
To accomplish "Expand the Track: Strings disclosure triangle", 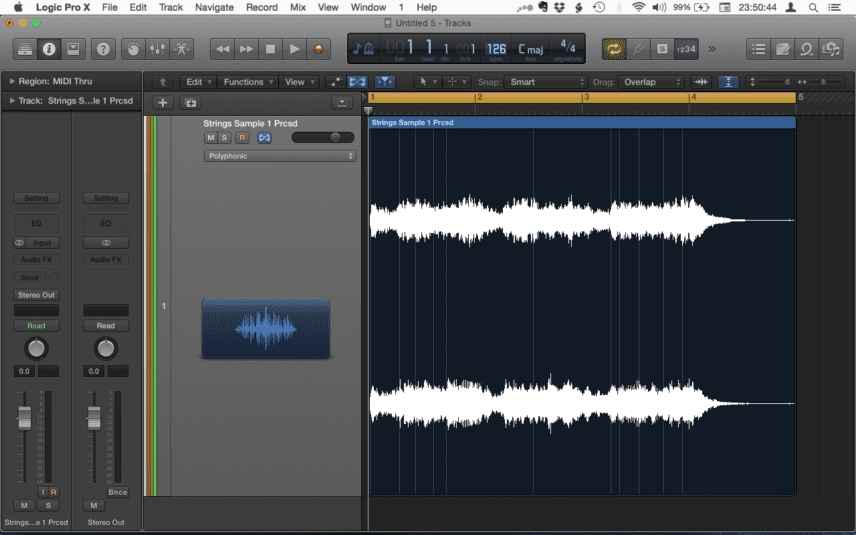I will click(11, 100).
